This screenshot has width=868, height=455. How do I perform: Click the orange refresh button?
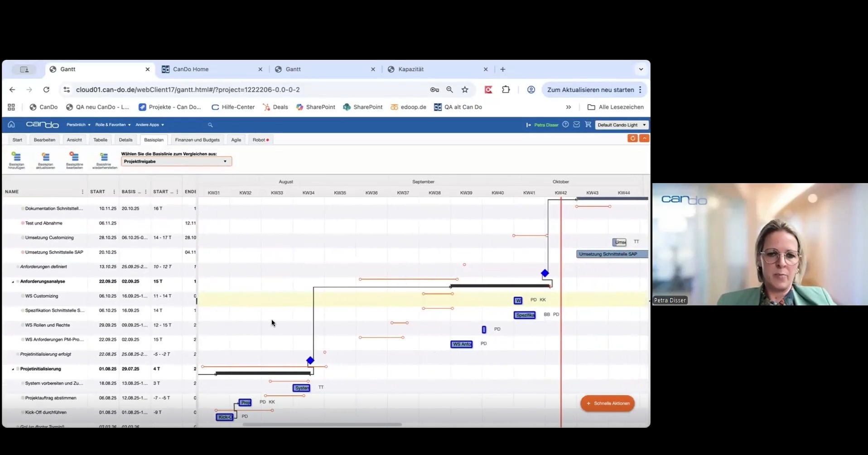pyautogui.click(x=632, y=138)
